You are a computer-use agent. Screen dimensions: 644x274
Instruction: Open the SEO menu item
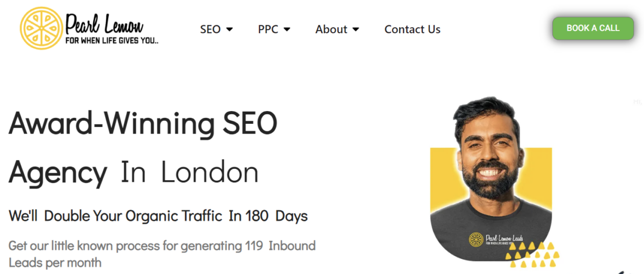click(x=210, y=29)
